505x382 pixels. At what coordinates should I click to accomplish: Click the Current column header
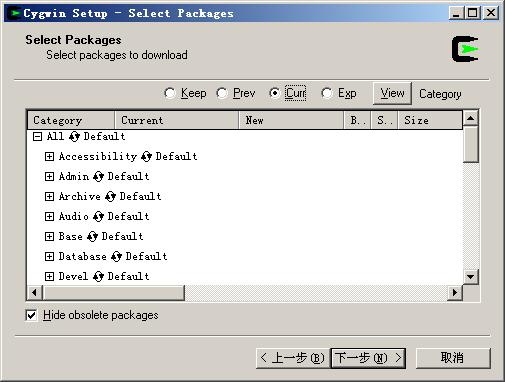pyautogui.click(x=177, y=120)
